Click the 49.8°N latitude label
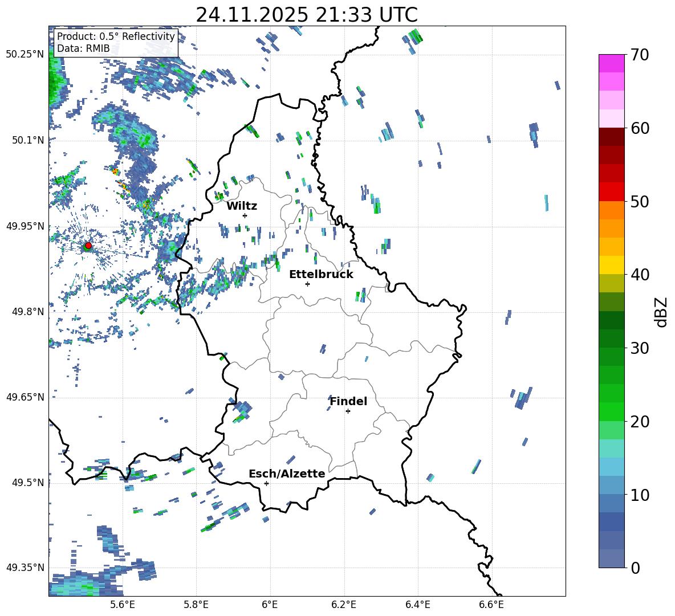 tap(27, 312)
